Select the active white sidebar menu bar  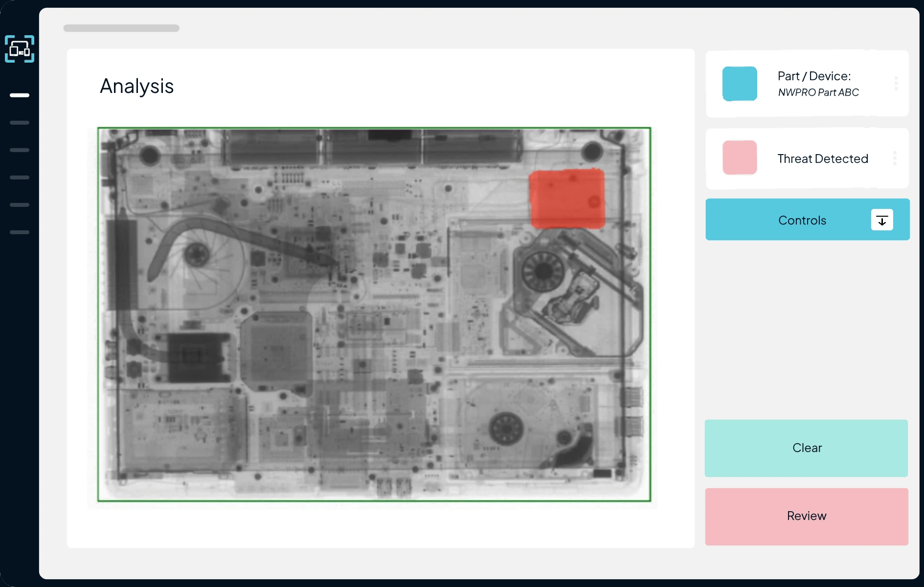pos(20,95)
